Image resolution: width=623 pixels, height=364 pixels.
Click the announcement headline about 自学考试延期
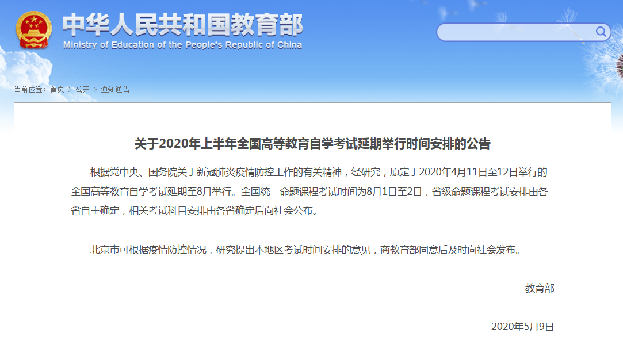pyautogui.click(x=312, y=144)
